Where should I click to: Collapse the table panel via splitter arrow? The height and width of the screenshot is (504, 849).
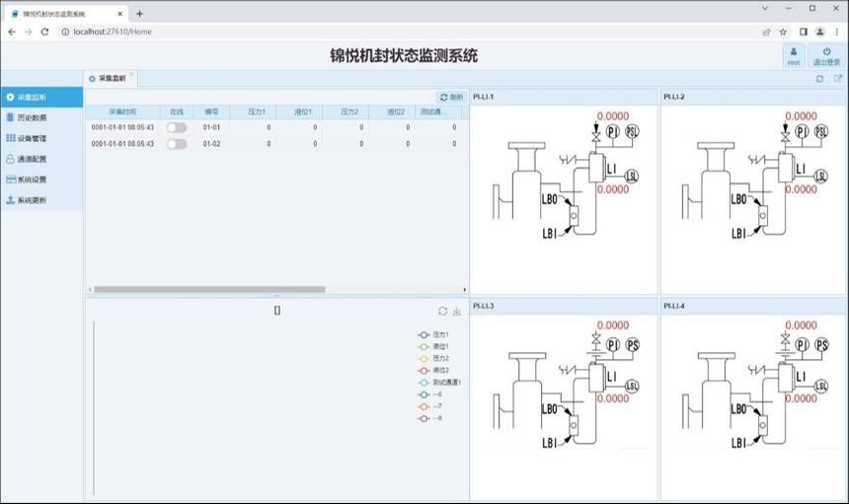tap(276, 295)
